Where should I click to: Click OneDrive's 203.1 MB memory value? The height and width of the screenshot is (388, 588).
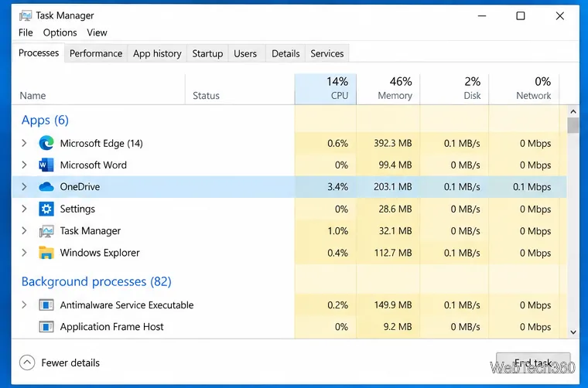pos(392,187)
